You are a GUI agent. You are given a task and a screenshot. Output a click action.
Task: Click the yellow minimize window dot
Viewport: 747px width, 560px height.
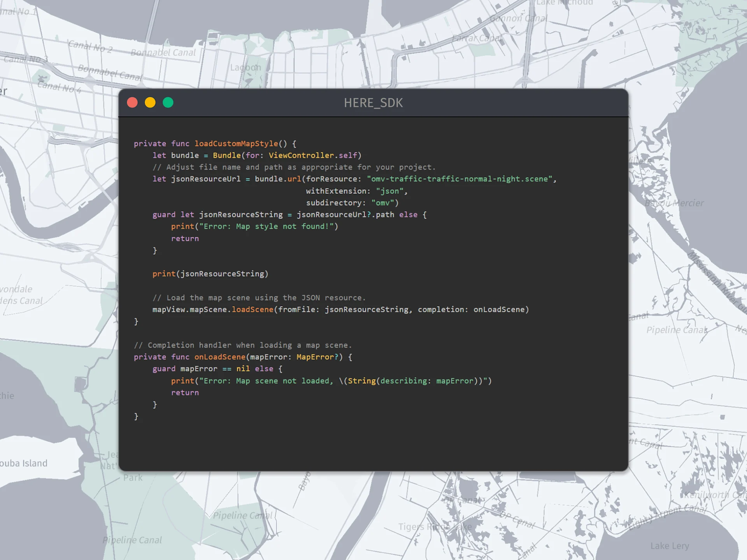pyautogui.click(x=150, y=103)
